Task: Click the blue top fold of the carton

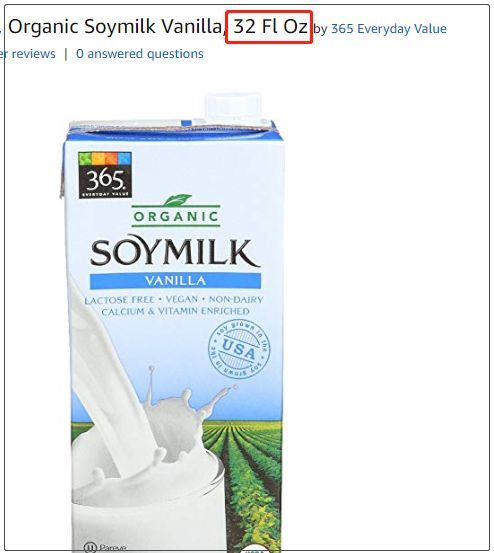Action: pos(173,130)
